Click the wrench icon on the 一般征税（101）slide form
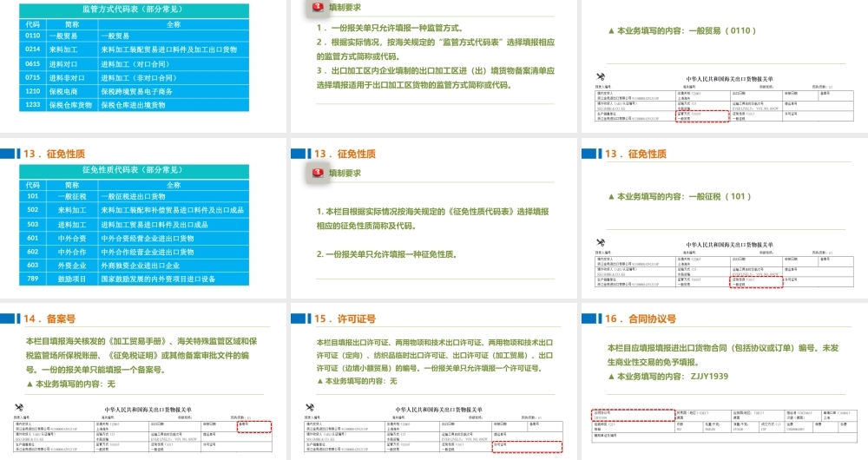Screen dimensions: 868x460 (600, 242)
